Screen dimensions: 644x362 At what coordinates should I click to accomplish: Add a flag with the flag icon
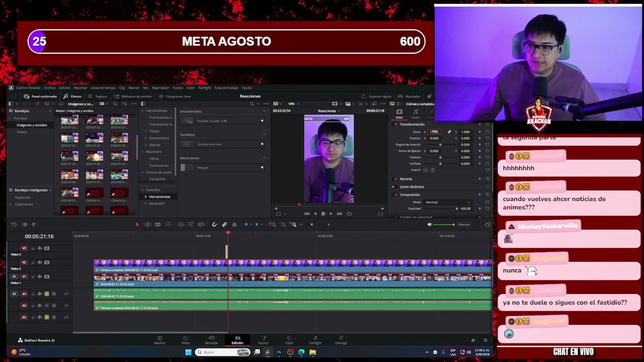click(246, 224)
